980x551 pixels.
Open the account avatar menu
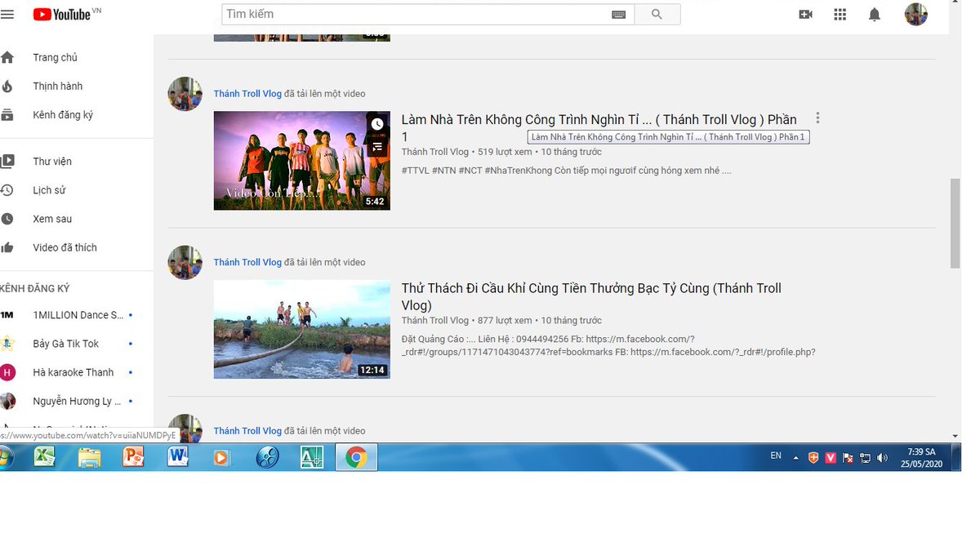coord(915,14)
